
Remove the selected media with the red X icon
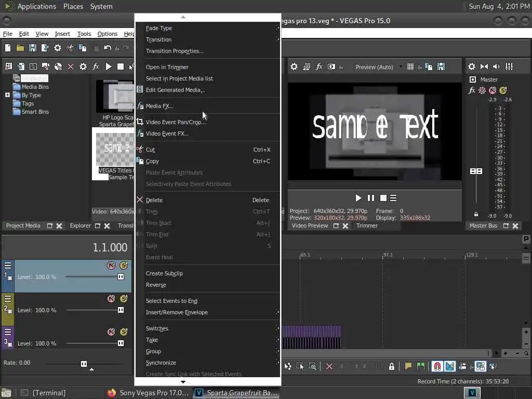pos(71,66)
